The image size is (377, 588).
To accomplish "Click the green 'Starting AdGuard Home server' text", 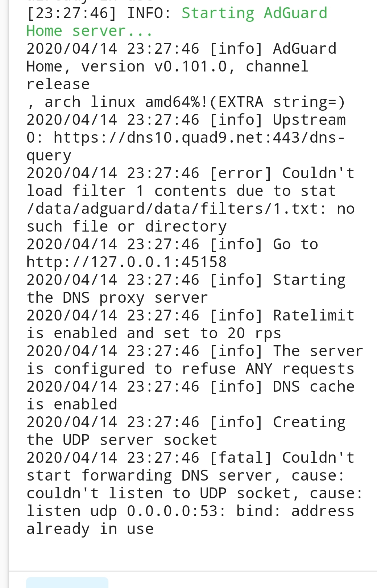I will [177, 22].
